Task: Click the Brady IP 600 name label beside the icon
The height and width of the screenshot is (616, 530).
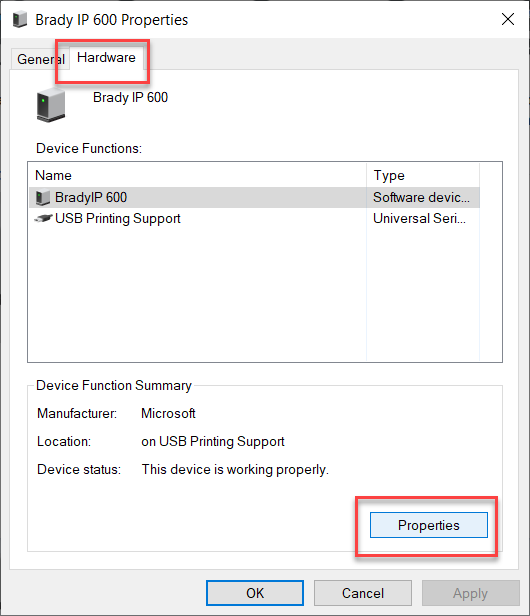Action: (130, 97)
